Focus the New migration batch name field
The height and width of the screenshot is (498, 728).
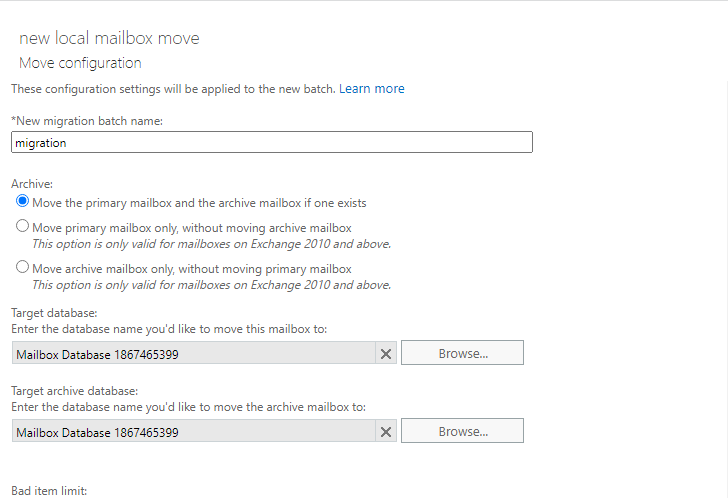[x=272, y=142]
